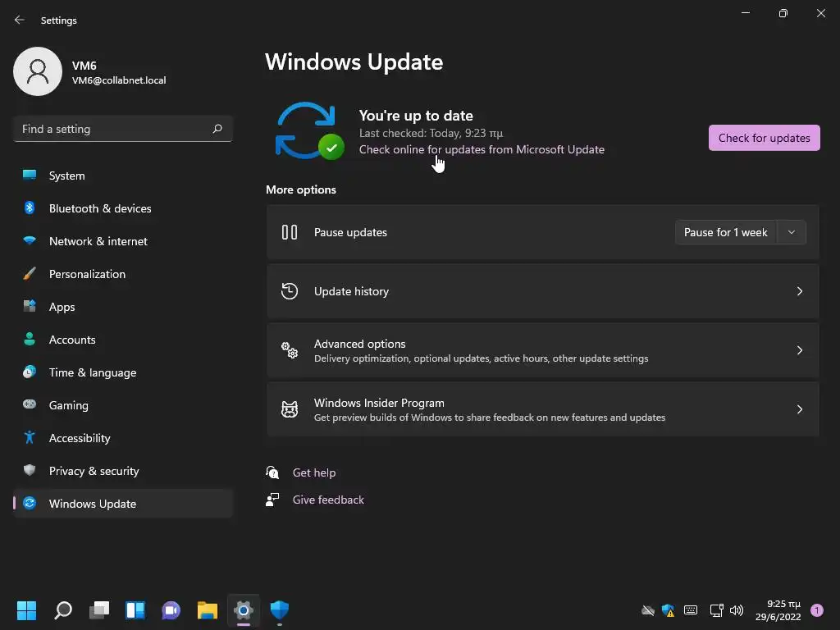This screenshot has height=630, width=840.
Task: Open Bluetooth & devices settings
Action: coord(123,208)
